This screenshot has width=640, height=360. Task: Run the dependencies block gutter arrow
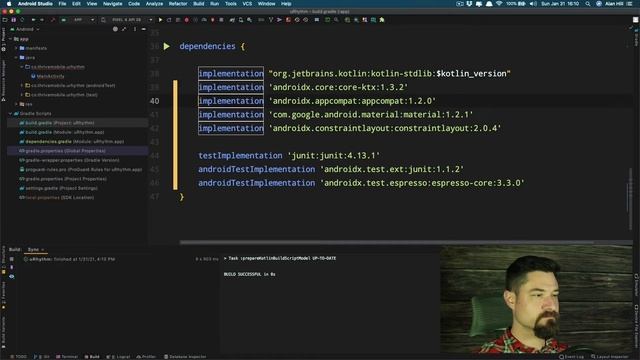point(167,46)
